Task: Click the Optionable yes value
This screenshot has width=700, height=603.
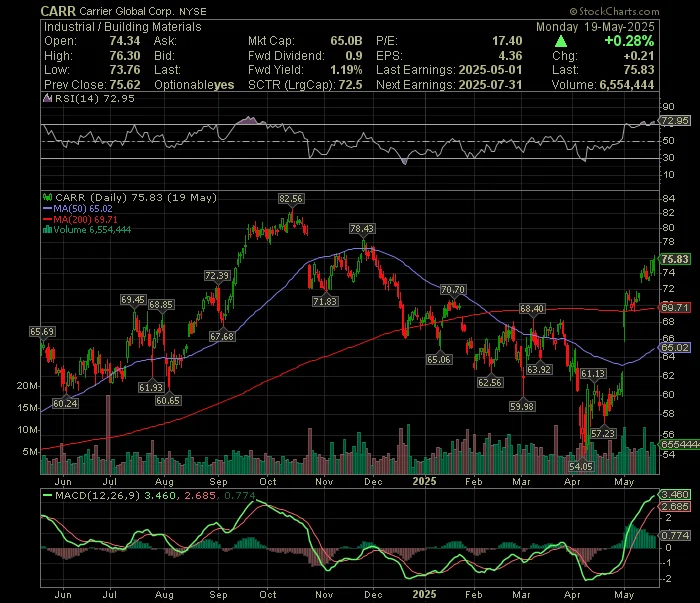Action: coord(224,84)
